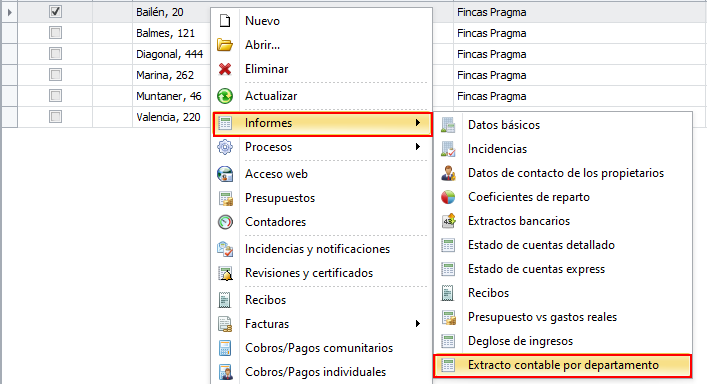Select the Valencia, 220 name cell
Screen dimensions: 707x384
coord(168,117)
